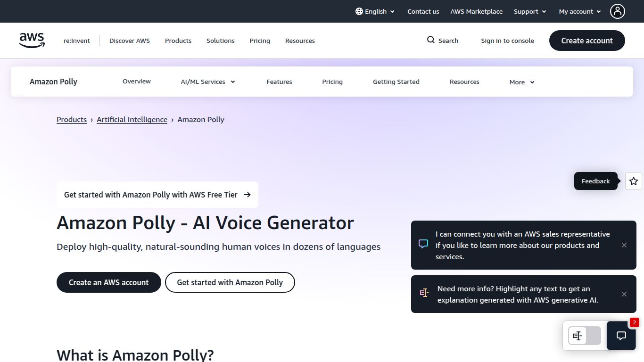Click the highlight-text AI icon in the info banner
The image size is (644, 362).
(x=424, y=293)
